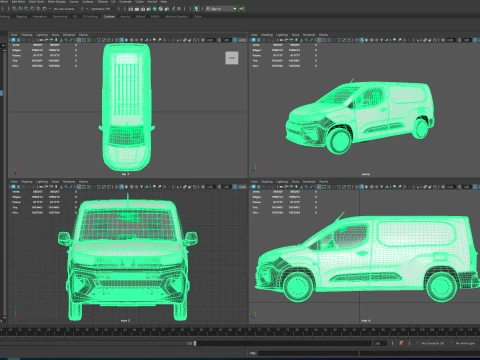Screen dimensions: 480x360
Task: Click the range slider handle
Action: tap(195, 343)
